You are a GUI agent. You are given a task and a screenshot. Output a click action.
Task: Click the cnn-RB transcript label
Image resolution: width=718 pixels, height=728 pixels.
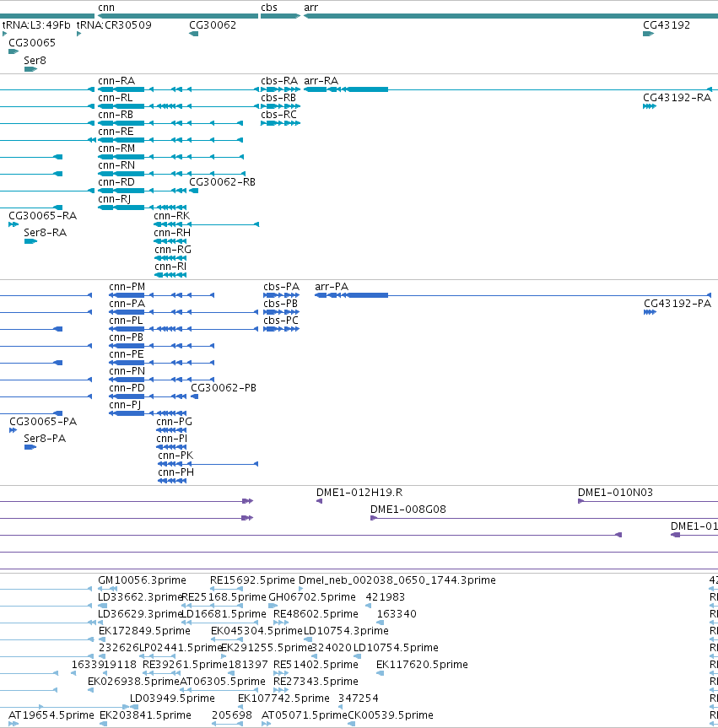point(116,114)
